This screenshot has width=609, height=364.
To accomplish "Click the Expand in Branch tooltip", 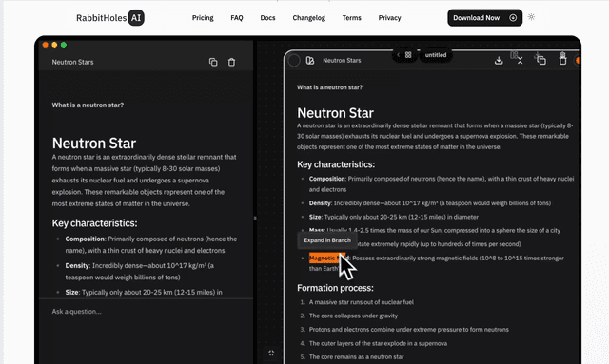I will [x=327, y=240].
